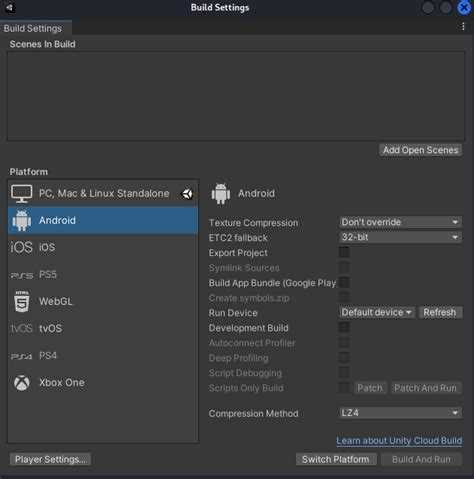
Task: Close the Build Settings window
Action: coord(464,8)
